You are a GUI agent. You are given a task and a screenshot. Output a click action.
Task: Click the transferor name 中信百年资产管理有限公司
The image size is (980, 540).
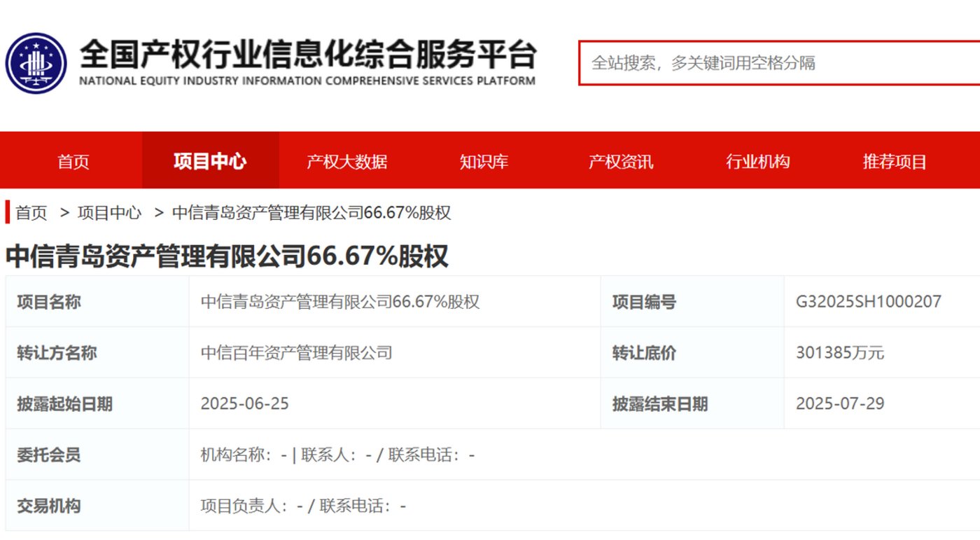click(296, 353)
